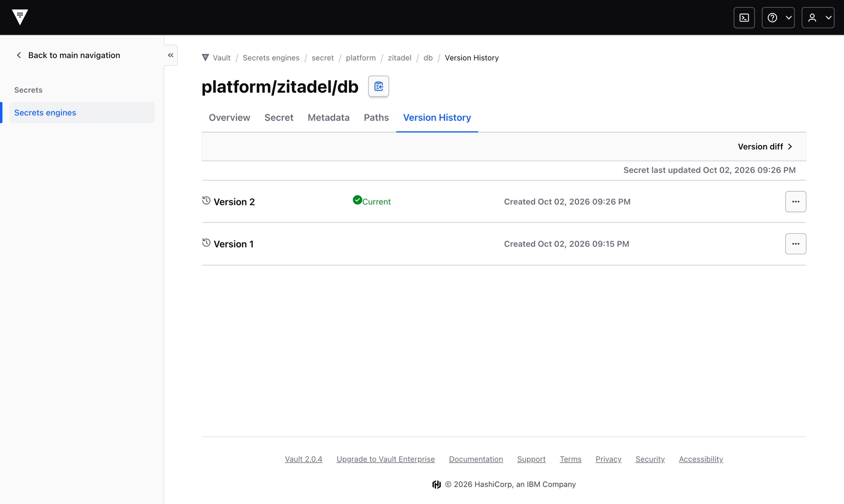Click the history icon beside Version 2
Screen dimensions: 844x504
tap(206, 200)
